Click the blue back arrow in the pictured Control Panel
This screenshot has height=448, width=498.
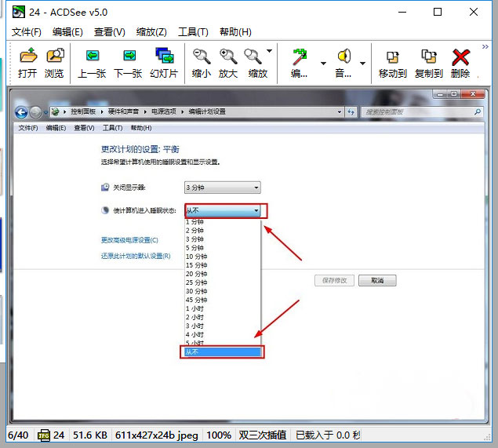[21, 112]
